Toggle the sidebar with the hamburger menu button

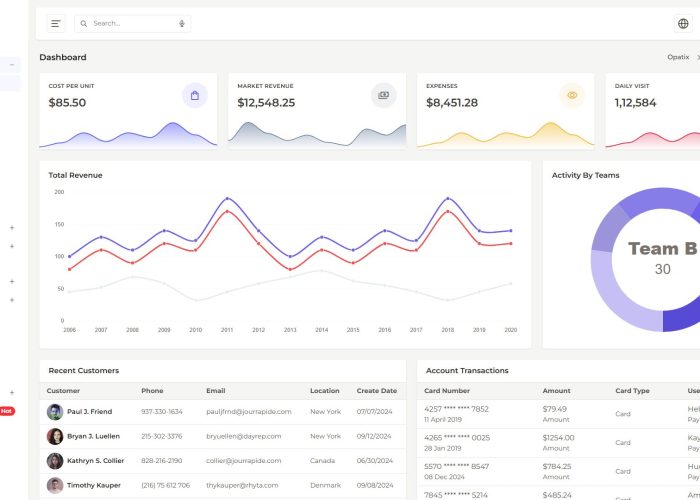click(x=56, y=24)
